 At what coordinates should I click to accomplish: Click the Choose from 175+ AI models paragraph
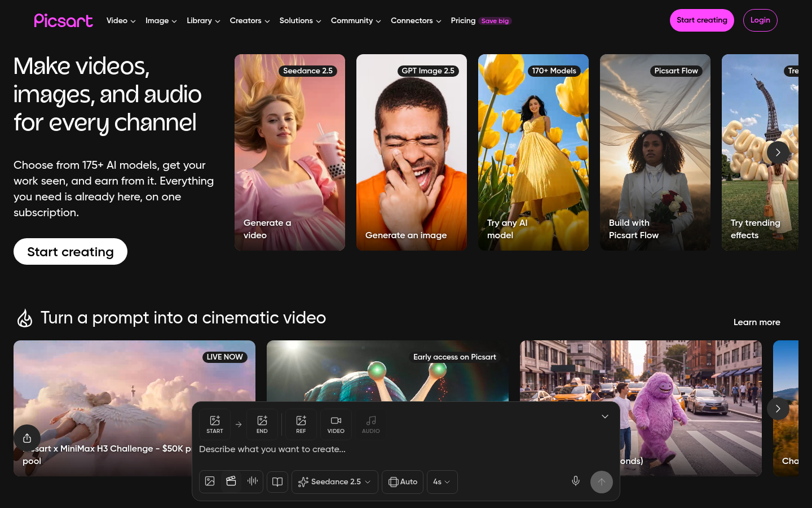(114, 189)
